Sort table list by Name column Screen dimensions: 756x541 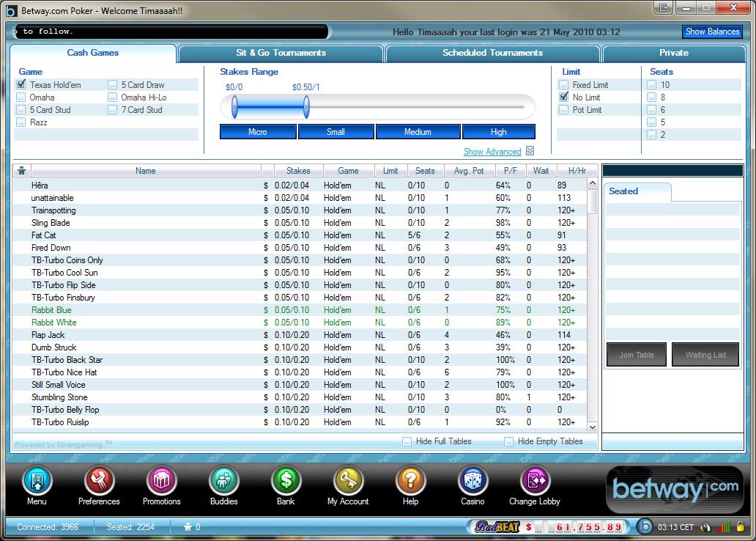146,171
